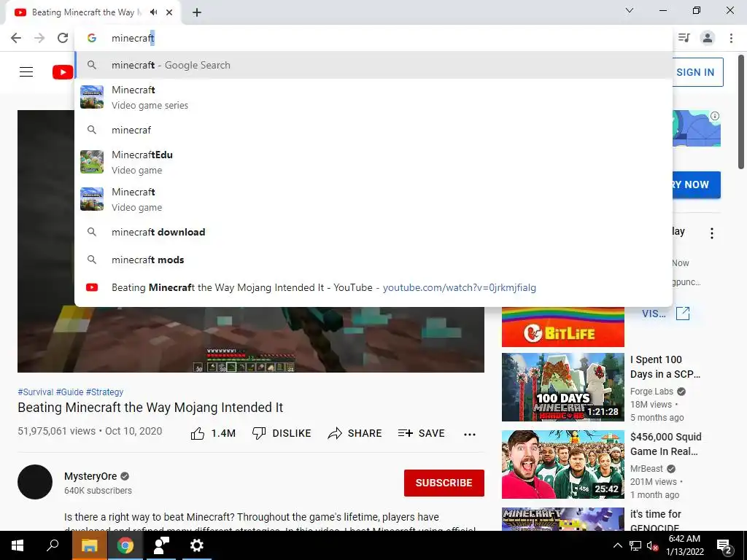The width and height of the screenshot is (747, 560).
Task: Close the Beating Minecraft tab
Action: pyautogui.click(x=169, y=12)
